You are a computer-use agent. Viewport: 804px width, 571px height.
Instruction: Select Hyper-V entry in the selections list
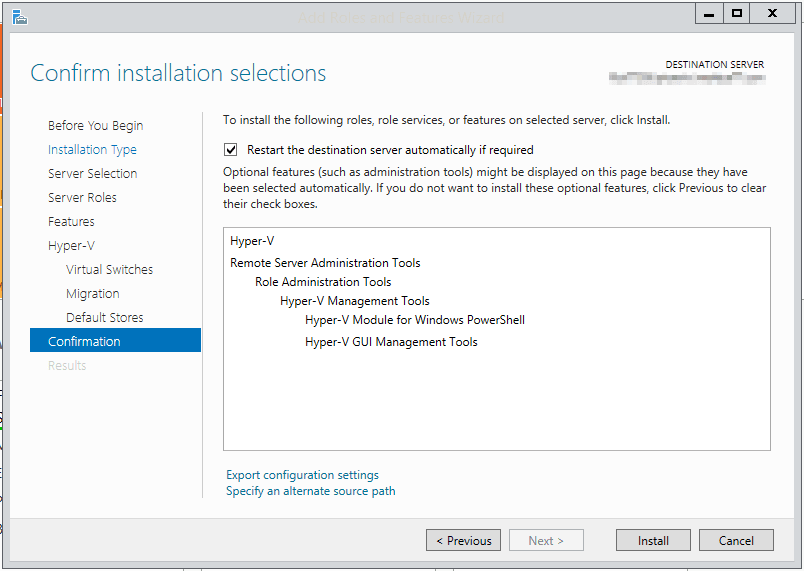click(252, 241)
